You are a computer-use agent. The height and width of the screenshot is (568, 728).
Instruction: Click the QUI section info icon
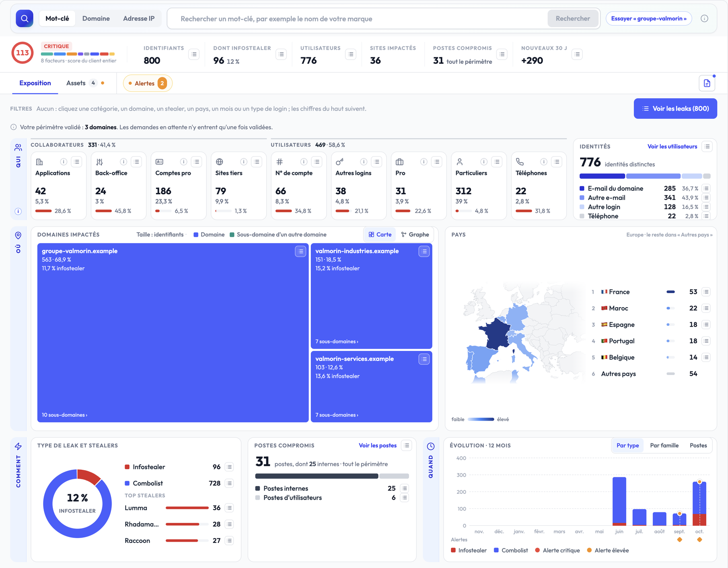click(18, 211)
